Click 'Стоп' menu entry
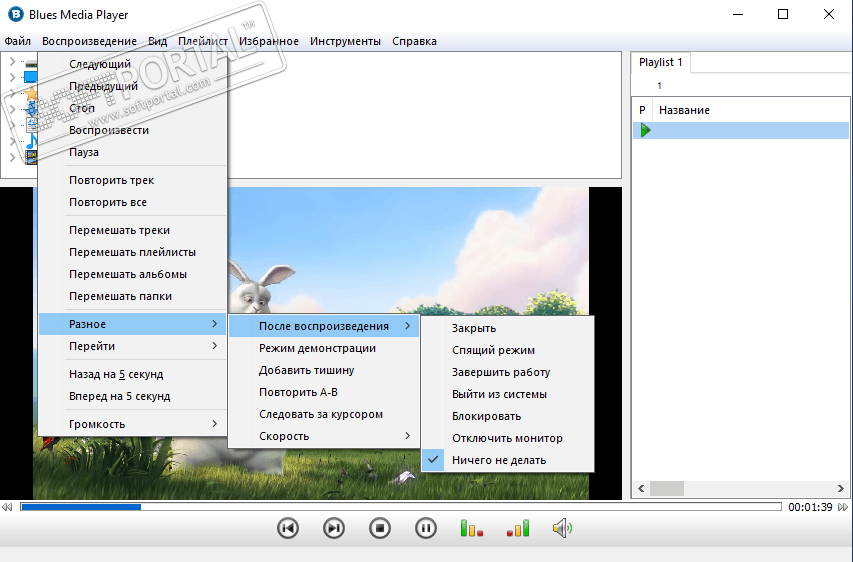The image size is (853, 562). [133, 108]
